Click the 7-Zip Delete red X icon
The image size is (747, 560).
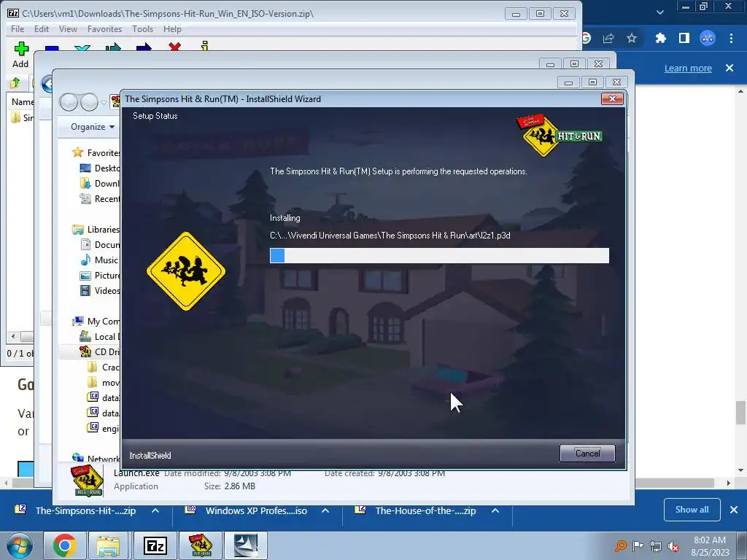tap(174, 47)
